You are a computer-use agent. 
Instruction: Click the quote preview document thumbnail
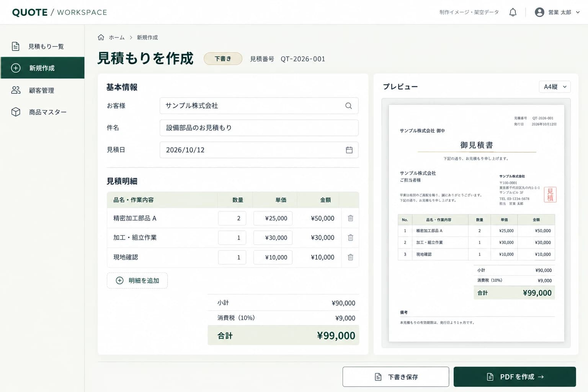(x=476, y=223)
